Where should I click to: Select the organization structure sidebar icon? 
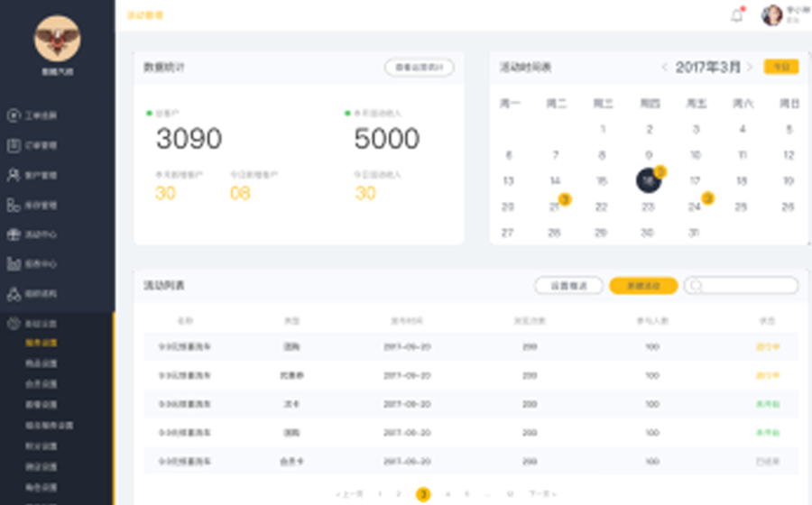tap(14, 294)
